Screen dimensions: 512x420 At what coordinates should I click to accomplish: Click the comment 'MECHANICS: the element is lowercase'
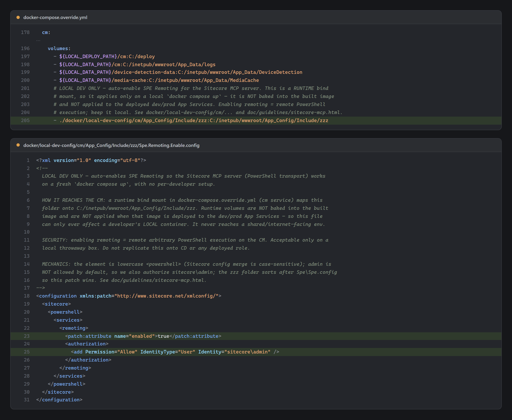186,264
